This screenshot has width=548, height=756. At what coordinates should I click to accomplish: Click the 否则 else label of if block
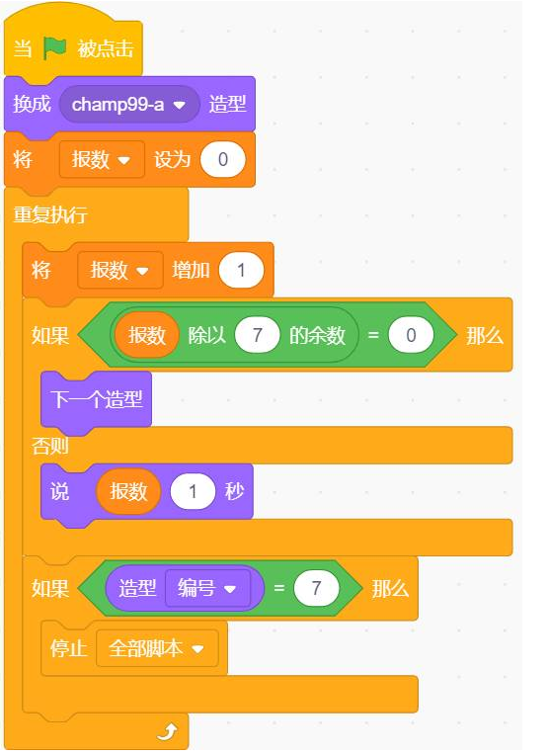point(50,445)
